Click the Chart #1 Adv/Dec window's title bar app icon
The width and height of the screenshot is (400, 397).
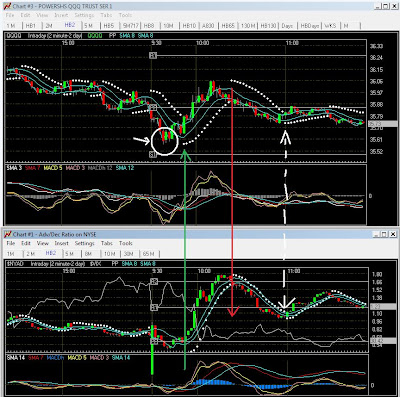(8, 234)
